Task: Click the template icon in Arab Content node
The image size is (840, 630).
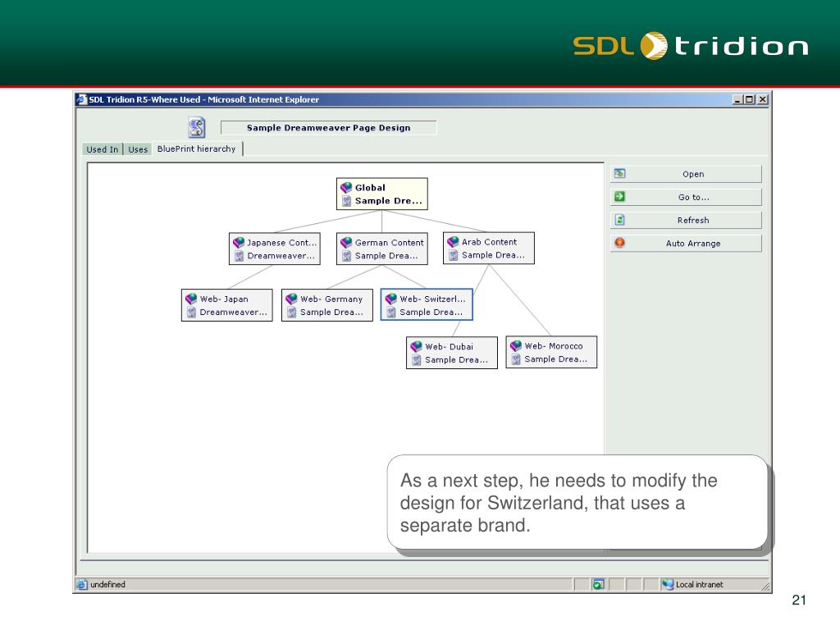Action: coord(453,256)
